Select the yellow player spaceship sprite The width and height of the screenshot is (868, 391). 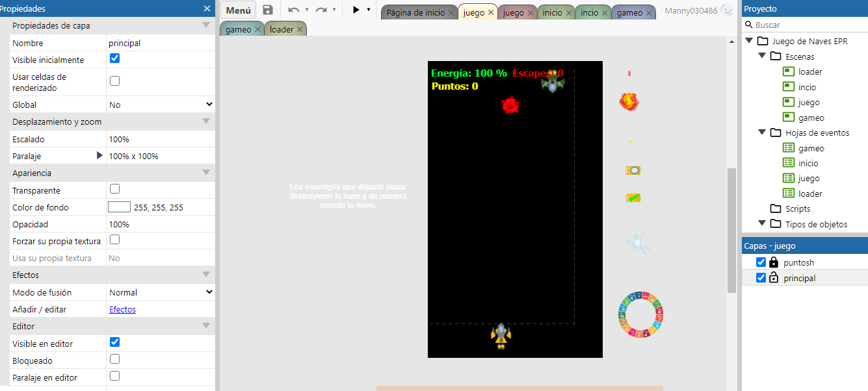tap(501, 336)
